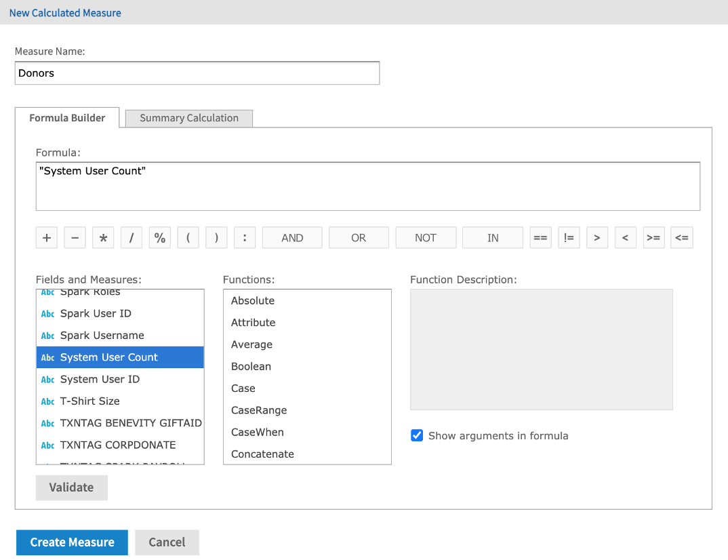728x560 pixels.
Task: Select Spark User ID field
Action: [x=120, y=313]
